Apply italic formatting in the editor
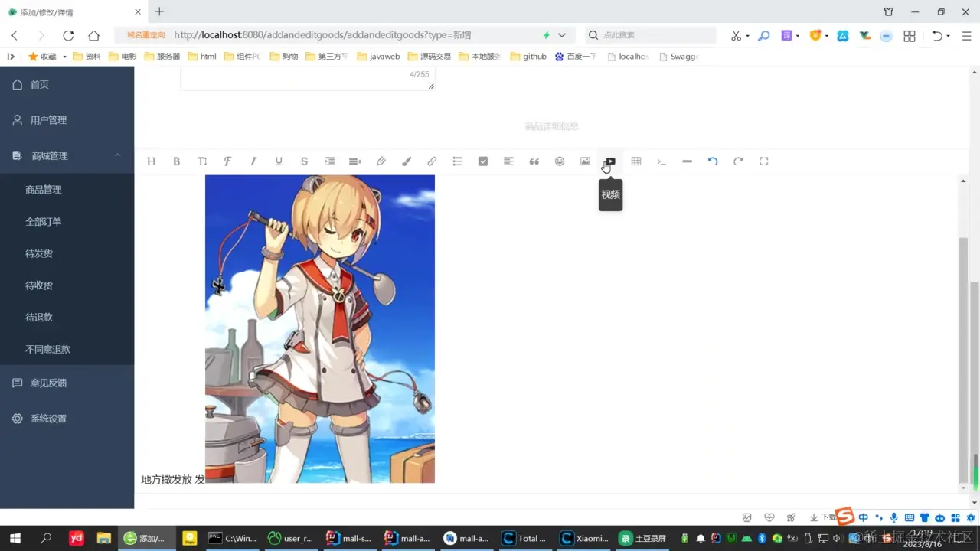Image resolution: width=980 pixels, height=551 pixels. coord(253,161)
